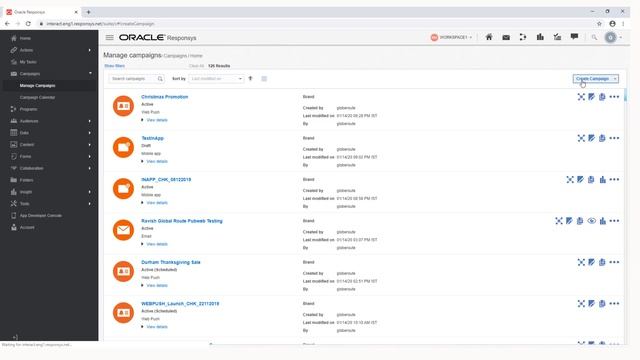Image resolution: width=640 pixels, height=360 pixels.
Task: Open more options for TestInApp
Action: point(614,138)
